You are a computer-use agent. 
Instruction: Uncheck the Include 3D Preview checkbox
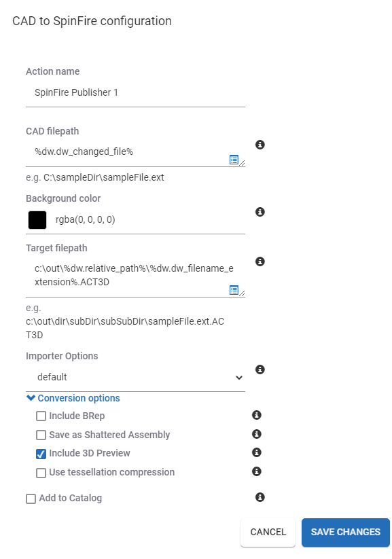click(41, 454)
